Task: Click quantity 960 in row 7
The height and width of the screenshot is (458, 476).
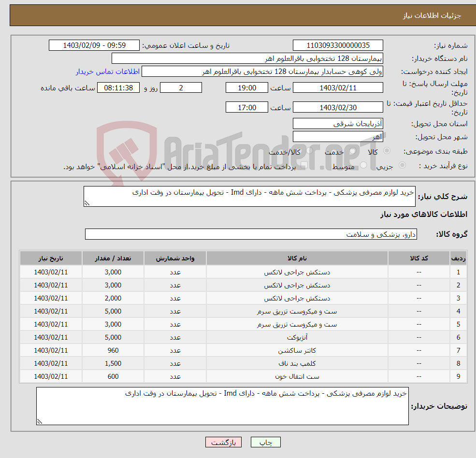Action: click(113, 351)
